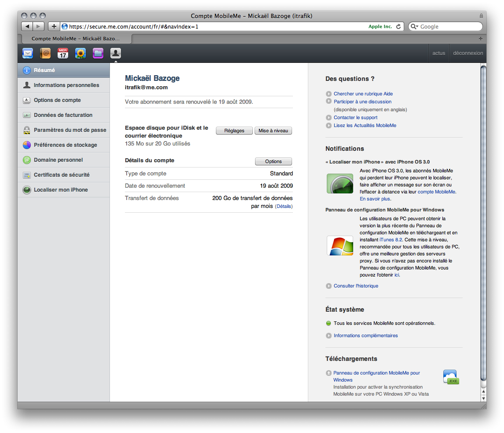
Task: Select Résumé in the sidebar
Action: click(x=64, y=70)
